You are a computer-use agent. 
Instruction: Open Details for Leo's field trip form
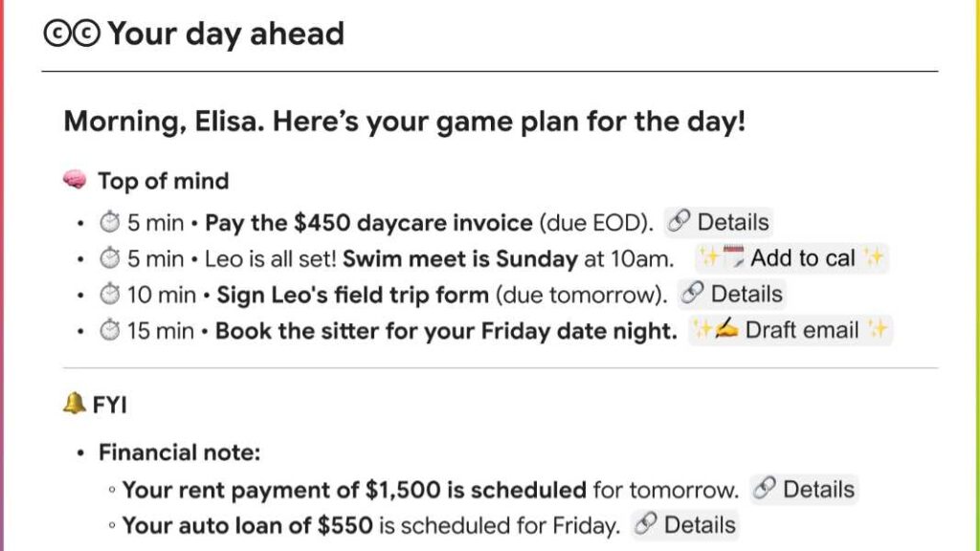(731, 295)
